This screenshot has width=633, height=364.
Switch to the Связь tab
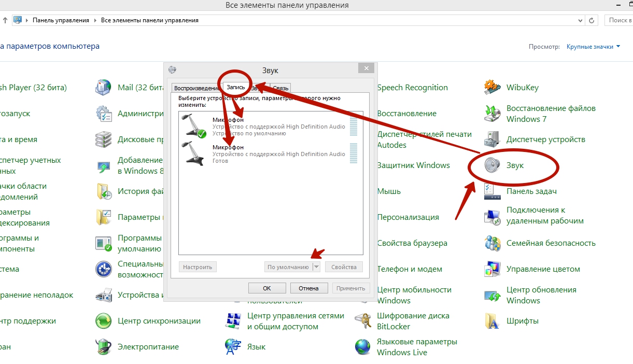click(280, 88)
